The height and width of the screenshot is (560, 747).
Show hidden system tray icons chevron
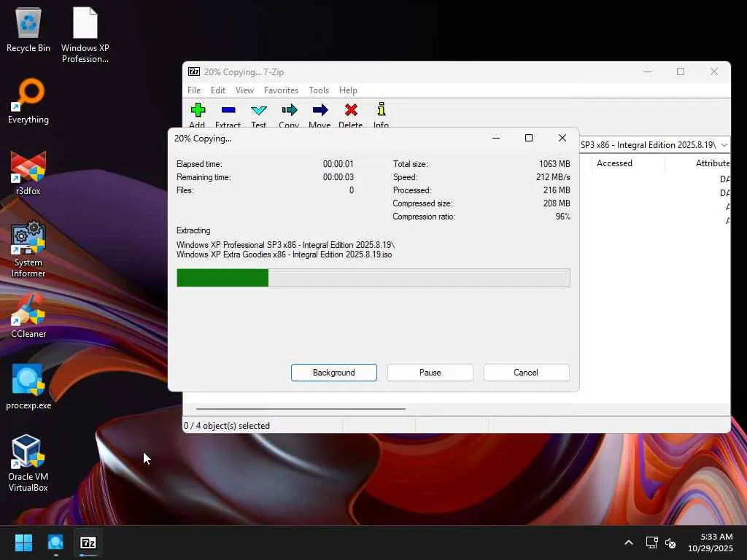628,542
